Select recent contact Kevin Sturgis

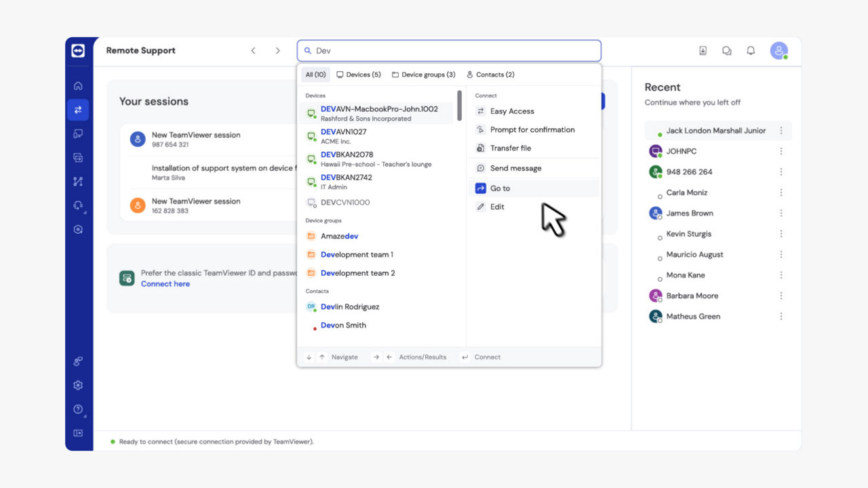pyautogui.click(x=718, y=234)
